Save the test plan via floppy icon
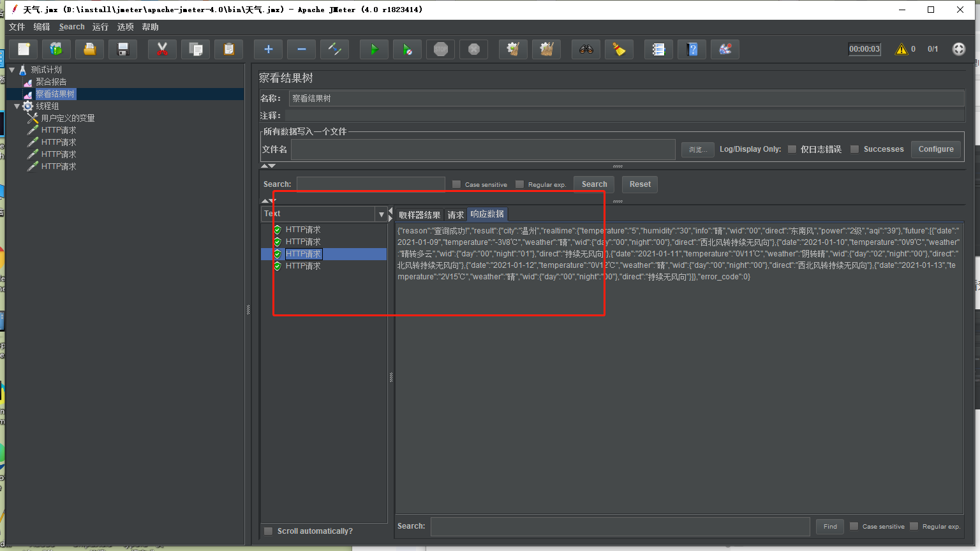Image resolution: width=980 pixels, height=551 pixels. pyautogui.click(x=123, y=49)
